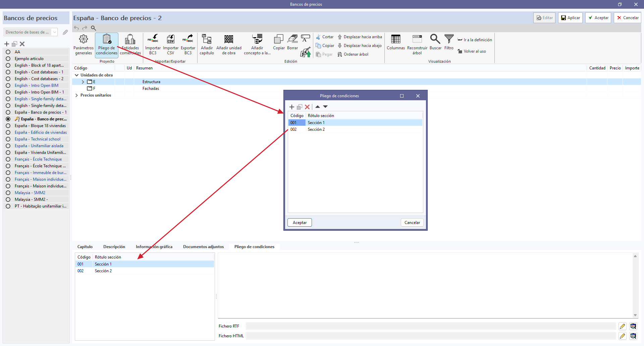This screenshot has height=346, width=644.
Task: Click the description text area scrollbar up arrow
Action: point(635,256)
